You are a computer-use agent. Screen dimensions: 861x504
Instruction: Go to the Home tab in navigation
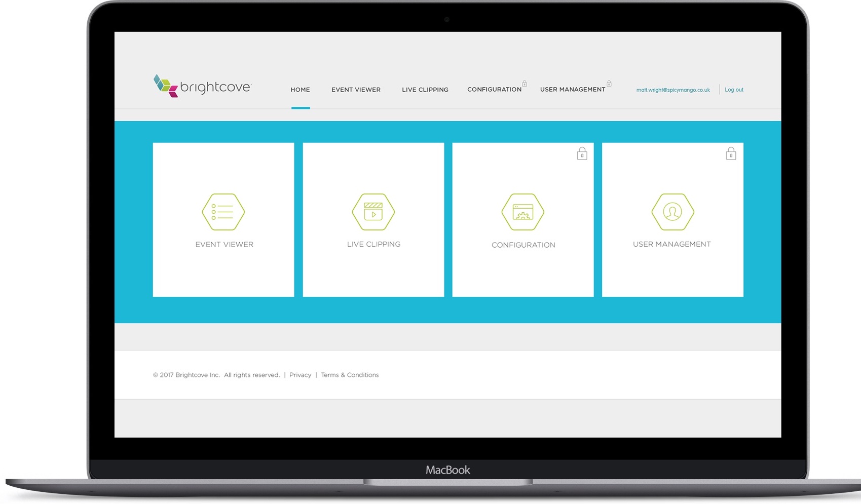300,90
